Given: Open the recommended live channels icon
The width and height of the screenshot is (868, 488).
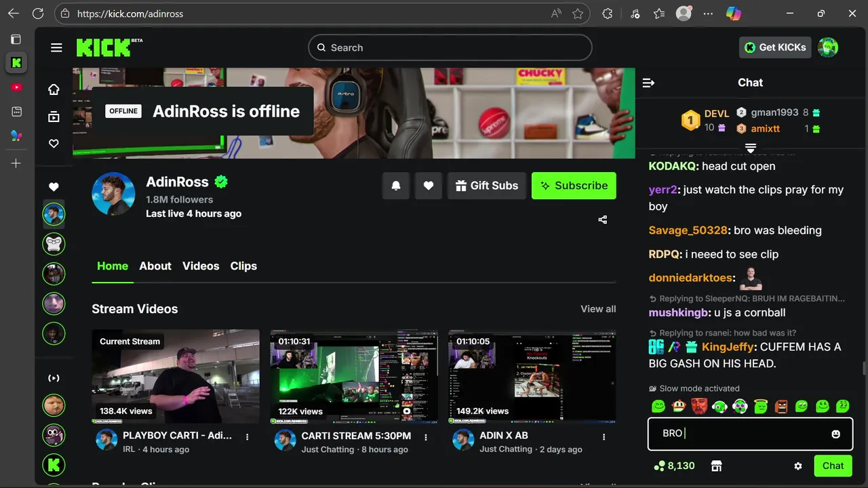Looking at the screenshot, I should [54, 378].
